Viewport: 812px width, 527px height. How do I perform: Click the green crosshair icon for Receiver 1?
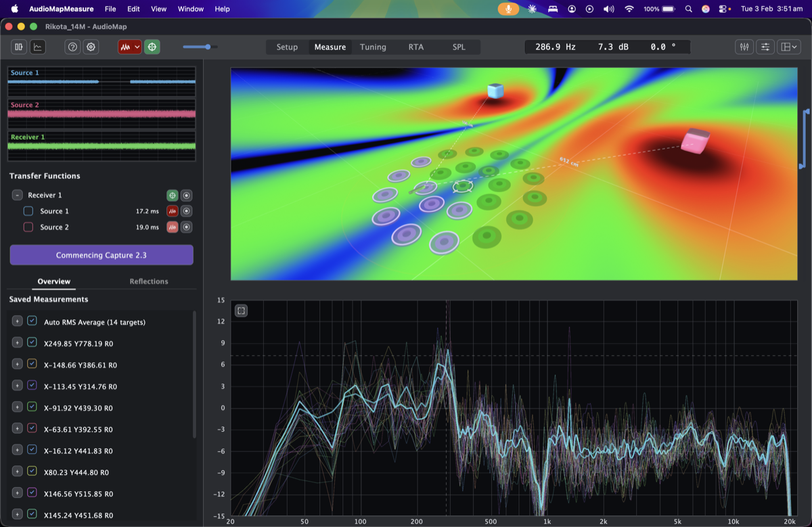pyautogui.click(x=173, y=195)
